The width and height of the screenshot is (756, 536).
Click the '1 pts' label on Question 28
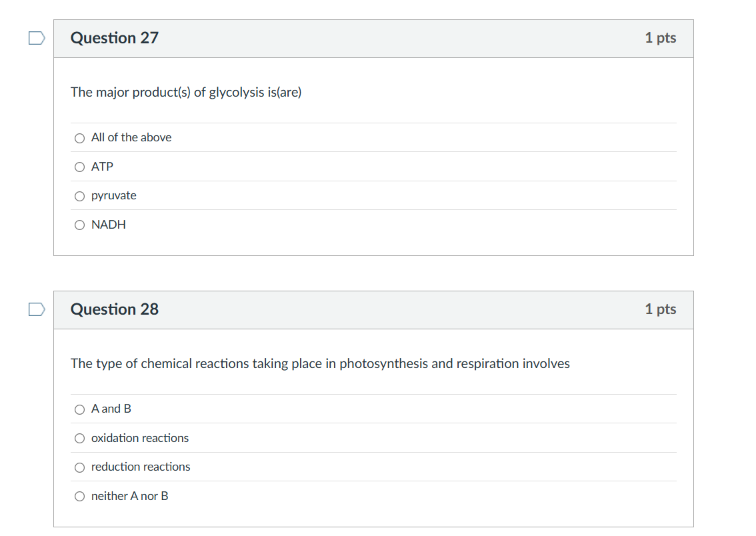click(660, 309)
